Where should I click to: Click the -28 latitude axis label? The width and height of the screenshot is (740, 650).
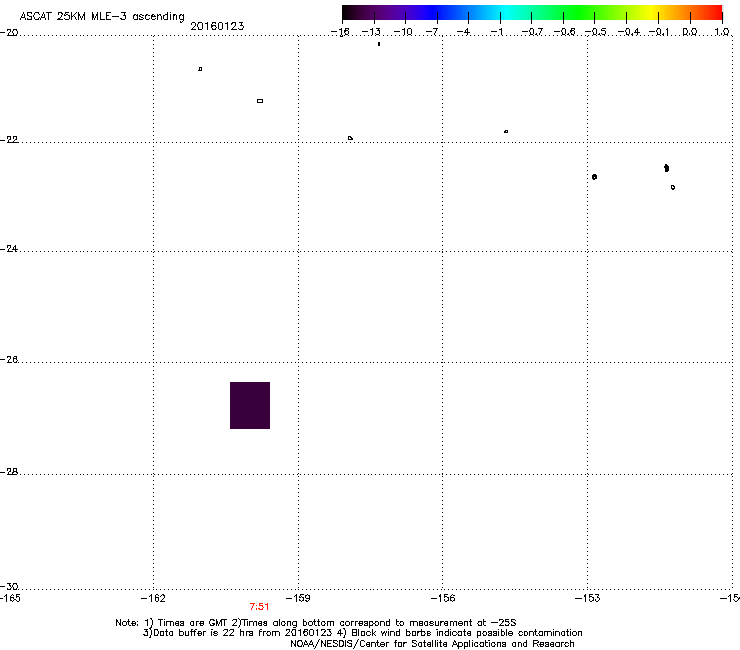(9, 472)
